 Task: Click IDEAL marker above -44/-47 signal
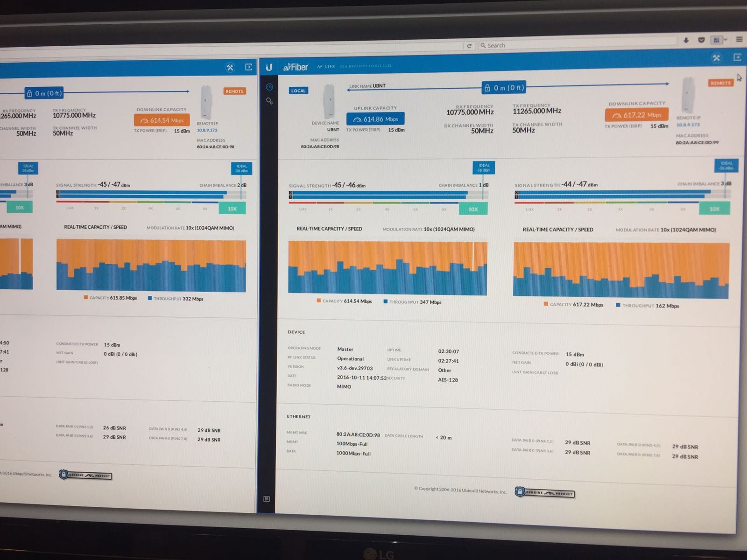[x=726, y=165]
